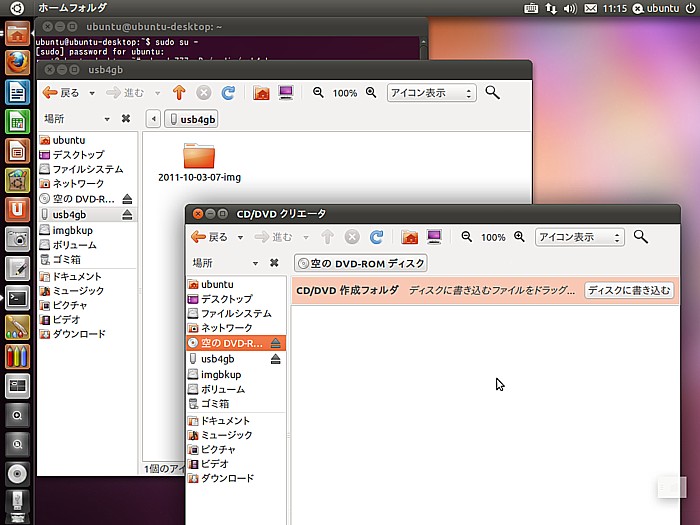Close the sidebar pane in usb4gb window

click(125, 119)
